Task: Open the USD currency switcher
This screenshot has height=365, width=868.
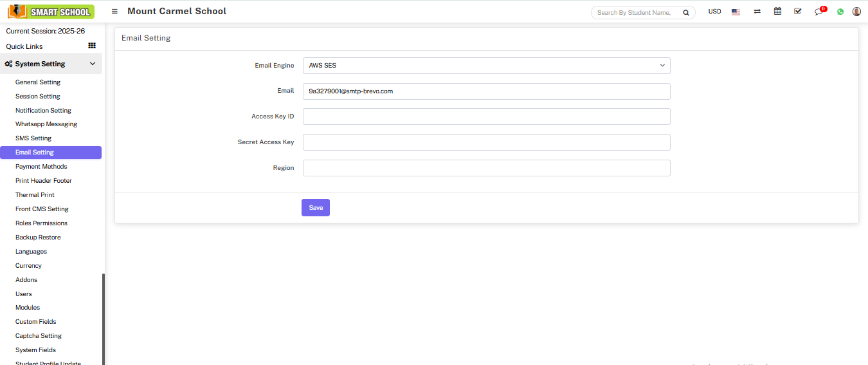Action: click(714, 12)
